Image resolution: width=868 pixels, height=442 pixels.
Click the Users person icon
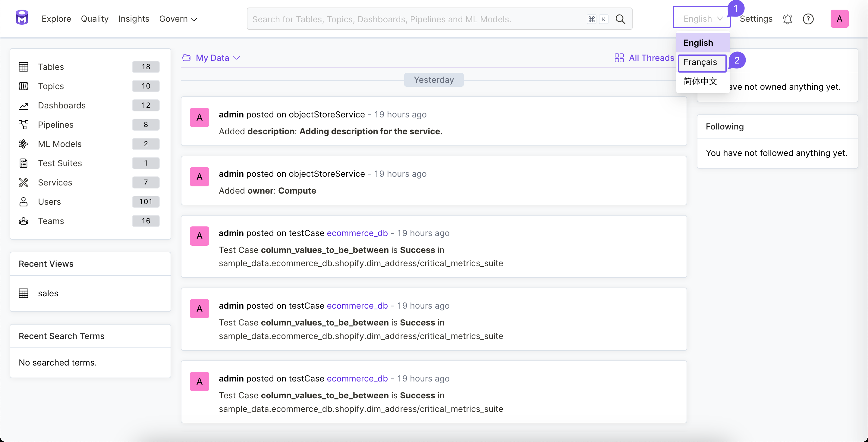coord(24,202)
